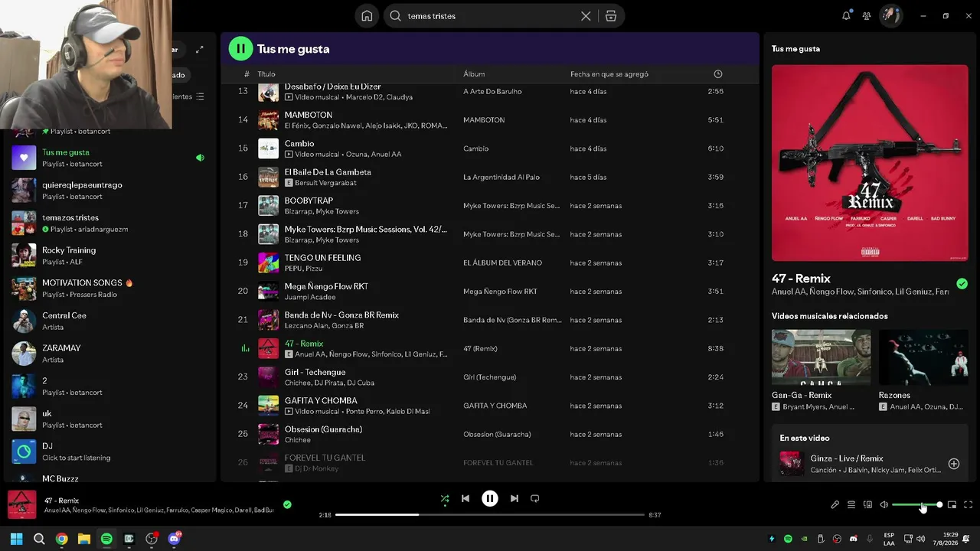The image size is (980, 551).
Task: Expand Your Library with the arrows icon
Action: 200,50
